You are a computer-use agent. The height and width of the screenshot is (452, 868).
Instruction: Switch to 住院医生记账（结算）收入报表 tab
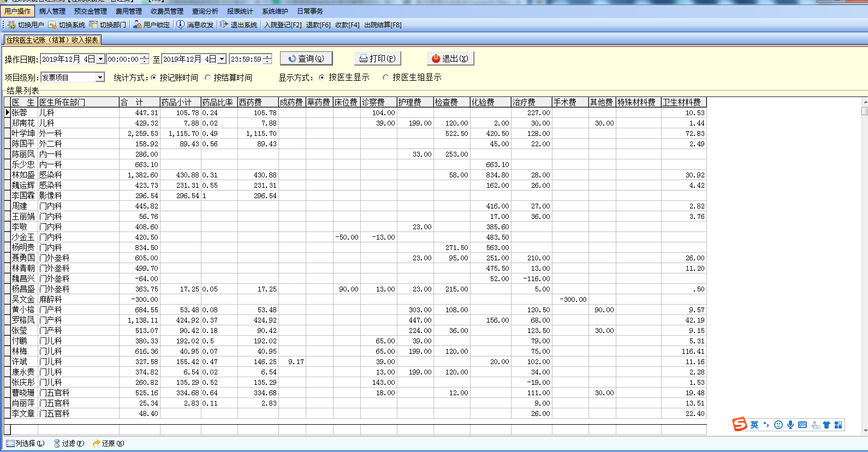(x=52, y=40)
